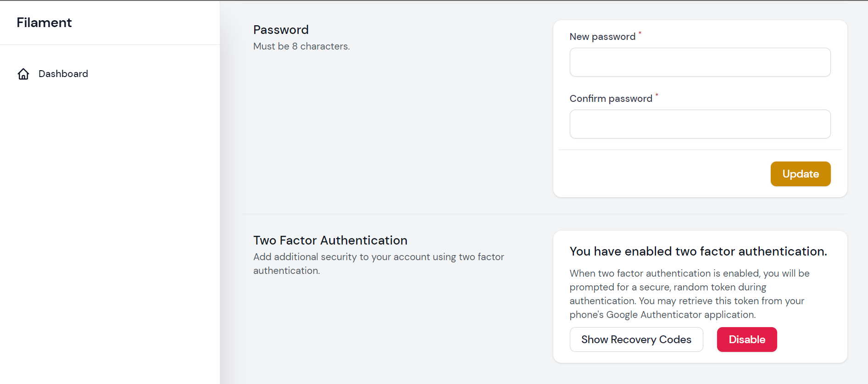
Task: Click the New password field label
Action: click(602, 37)
